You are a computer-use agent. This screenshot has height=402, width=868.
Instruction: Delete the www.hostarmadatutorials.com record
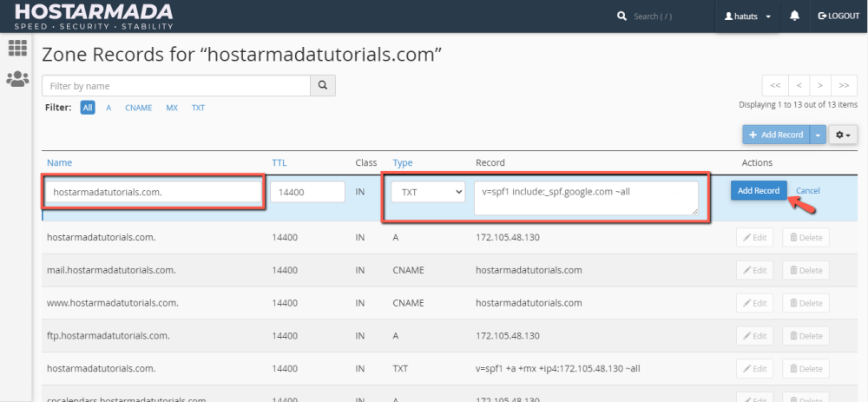tap(806, 303)
